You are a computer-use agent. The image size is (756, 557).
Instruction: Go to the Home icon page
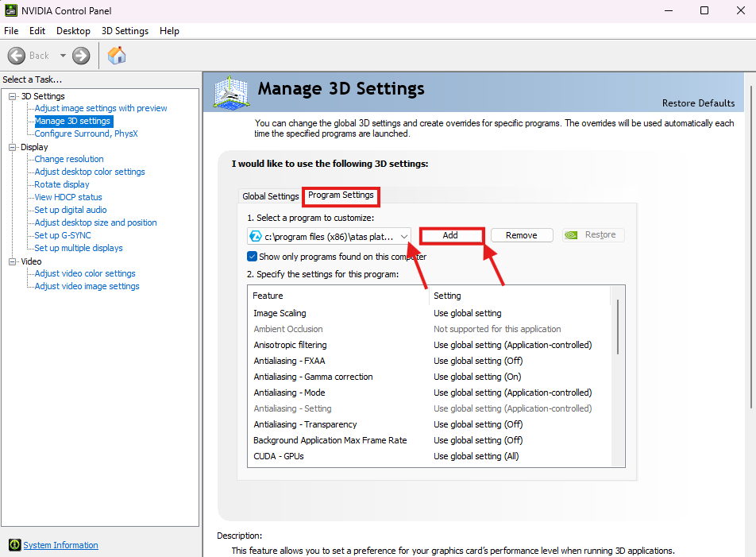click(117, 56)
